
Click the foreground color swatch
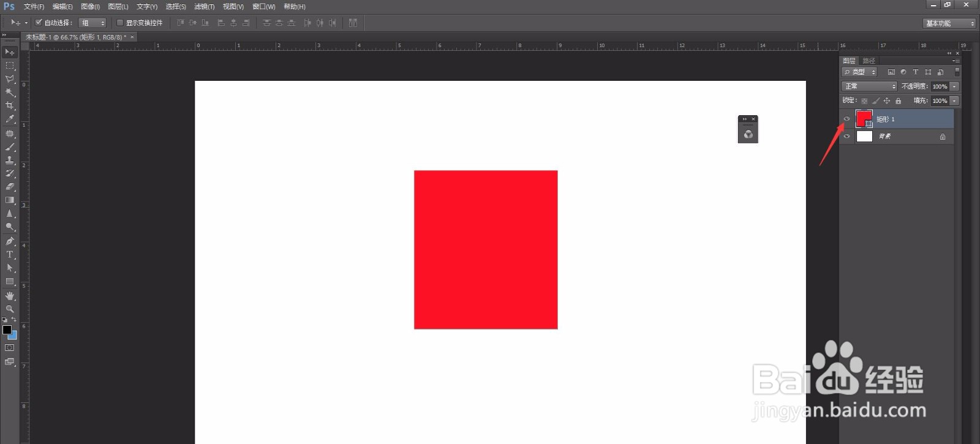7,330
